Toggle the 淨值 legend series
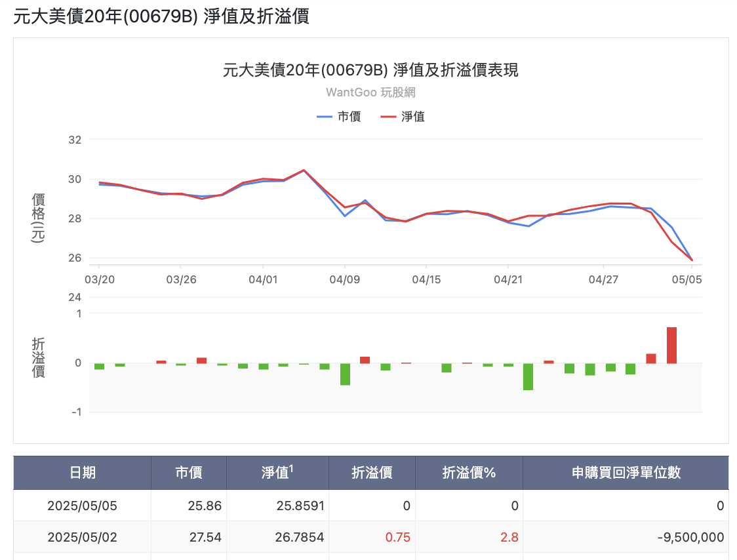This screenshot has height=560, width=737. coord(403,117)
